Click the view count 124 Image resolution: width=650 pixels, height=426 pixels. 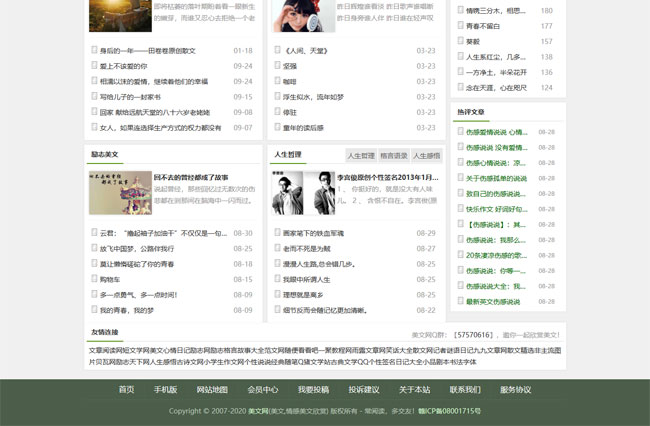[547, 88]
